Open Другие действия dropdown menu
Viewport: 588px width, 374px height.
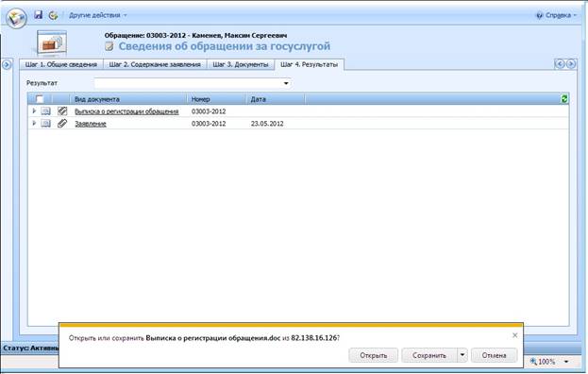coord(98,15)
